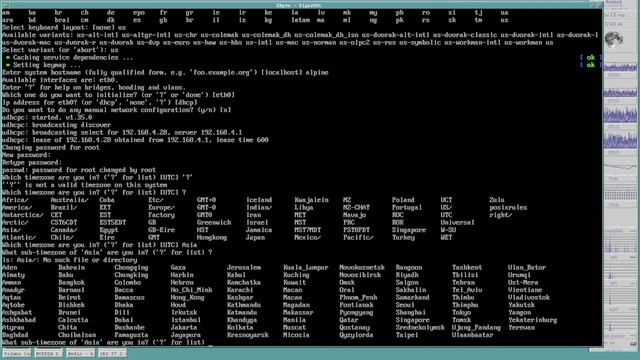Viewport: 640px width, 360px height.
Task: Click 'Poland' in the timezone list
Action: (x=403, y=200)
